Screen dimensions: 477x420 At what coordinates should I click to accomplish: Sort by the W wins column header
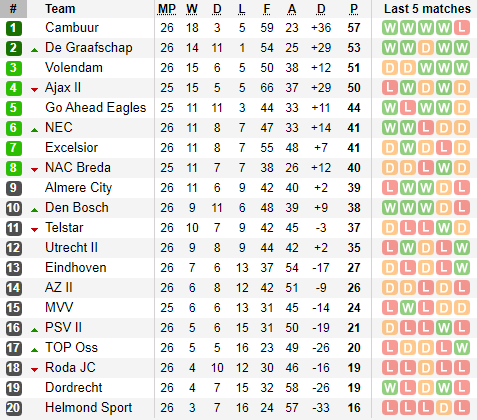pyautogui.click(x=192, y=9)
